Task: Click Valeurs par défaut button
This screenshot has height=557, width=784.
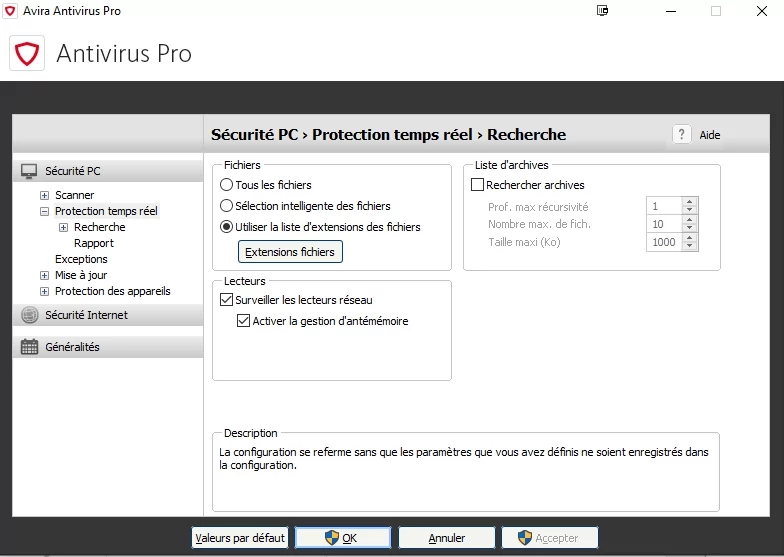Action: coord(240,538)
